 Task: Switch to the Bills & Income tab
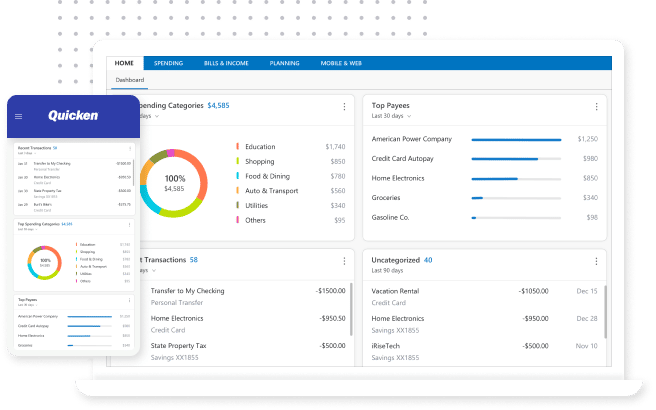point(226,63)
